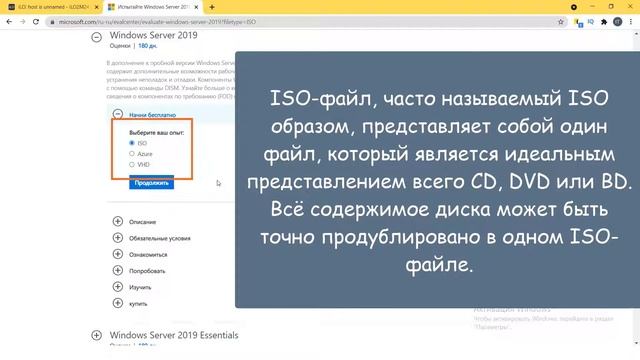Click the Выберите ваш опыт label

point(157,133)
